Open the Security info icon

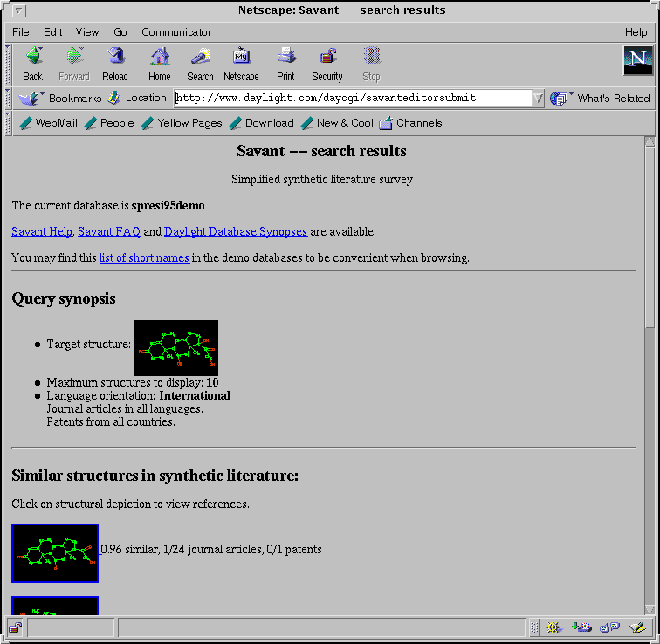click(327, 63)
